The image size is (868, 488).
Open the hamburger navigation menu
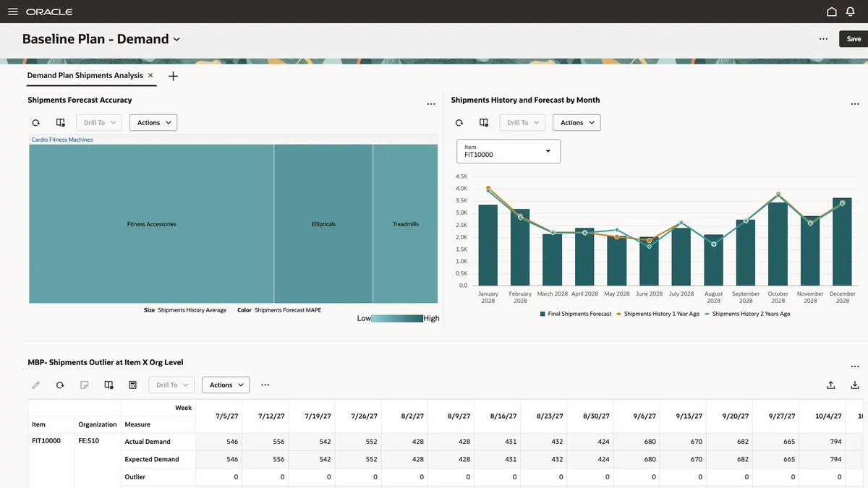12,12
